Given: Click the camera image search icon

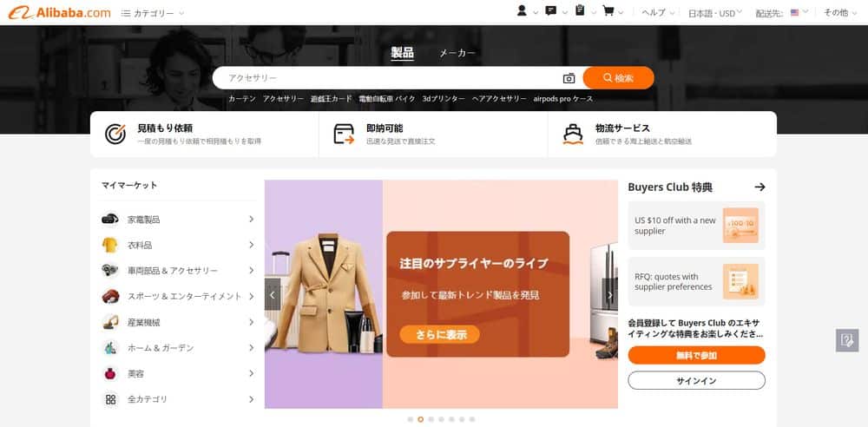Looking at the screenshot, I should [569, 78].
